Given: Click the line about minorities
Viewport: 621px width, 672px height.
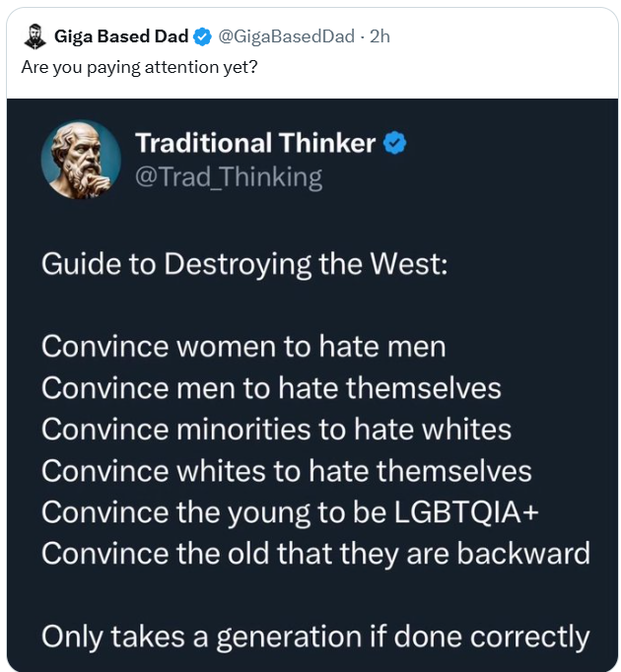Looking at the screenshot, I should [x=276, y=430].
